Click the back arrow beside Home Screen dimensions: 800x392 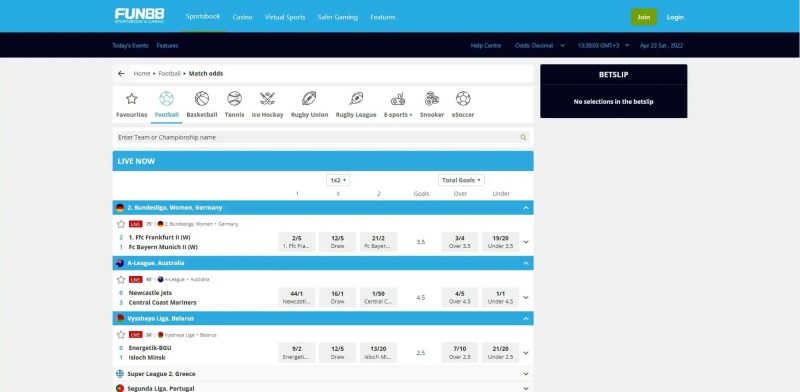pos(121,74)
